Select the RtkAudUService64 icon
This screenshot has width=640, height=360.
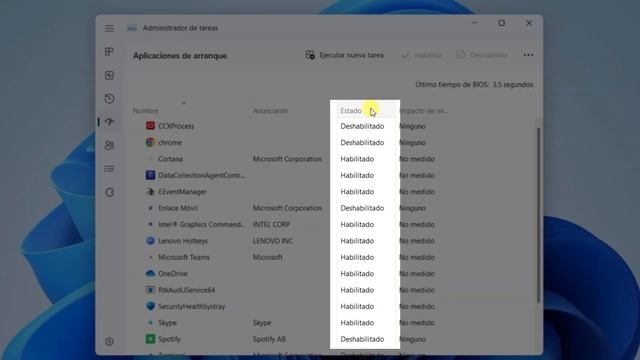(150, 290)
